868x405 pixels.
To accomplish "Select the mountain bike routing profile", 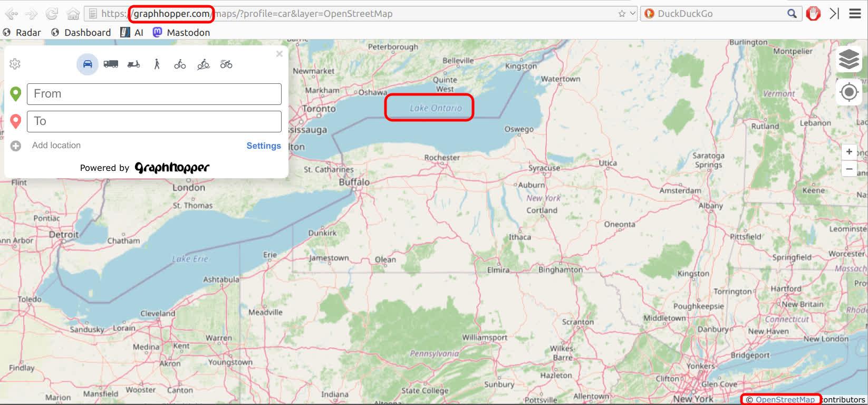I will tap(203, 64).
